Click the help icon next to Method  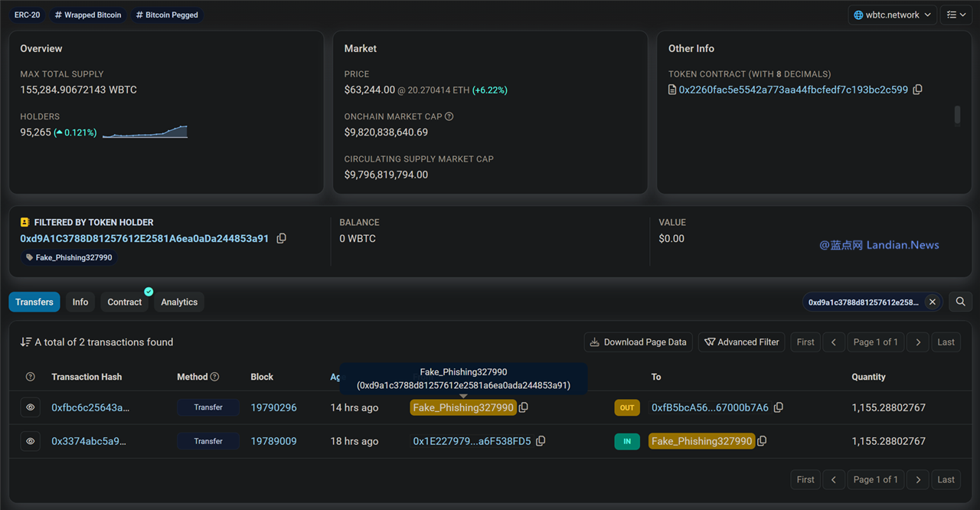(215, 377)
